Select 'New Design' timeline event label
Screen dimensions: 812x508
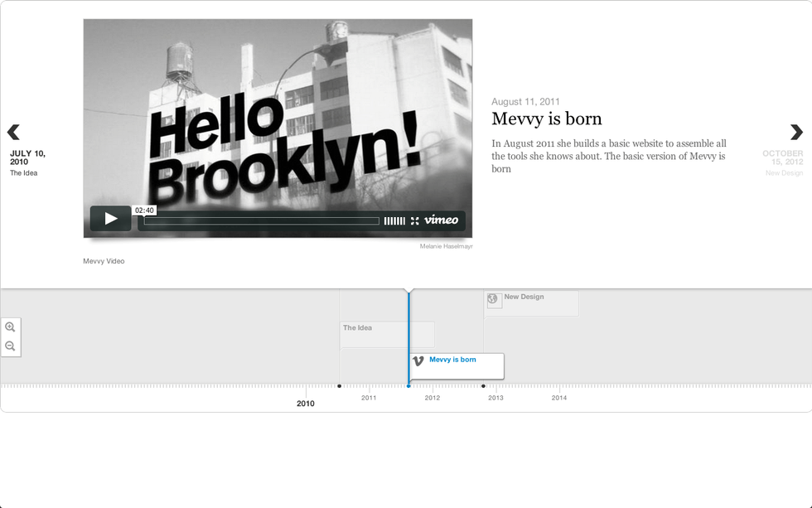click(x=524, y=297)
